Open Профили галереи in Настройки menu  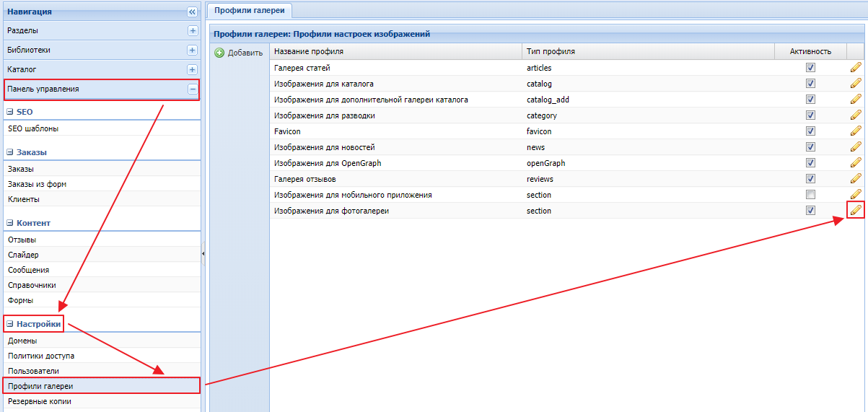40,386
